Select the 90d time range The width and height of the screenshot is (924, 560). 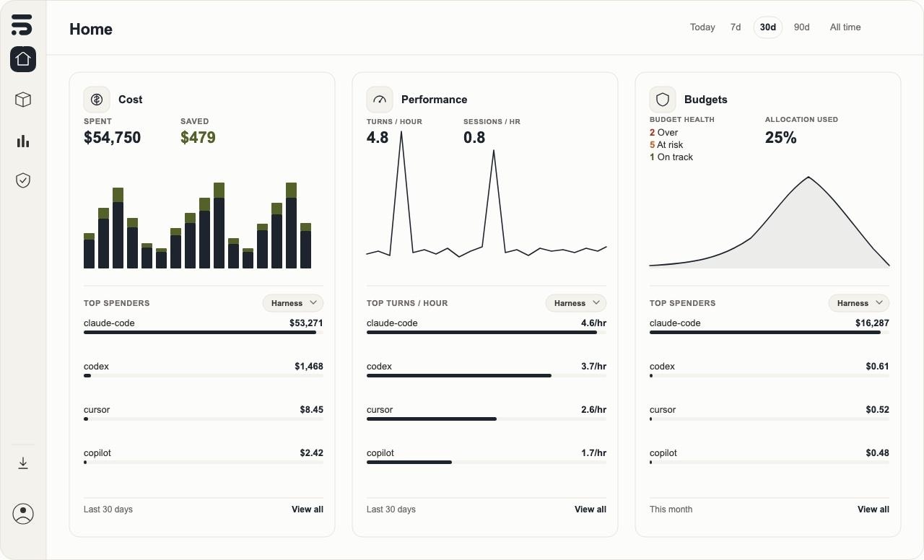[x=801, y=27]
